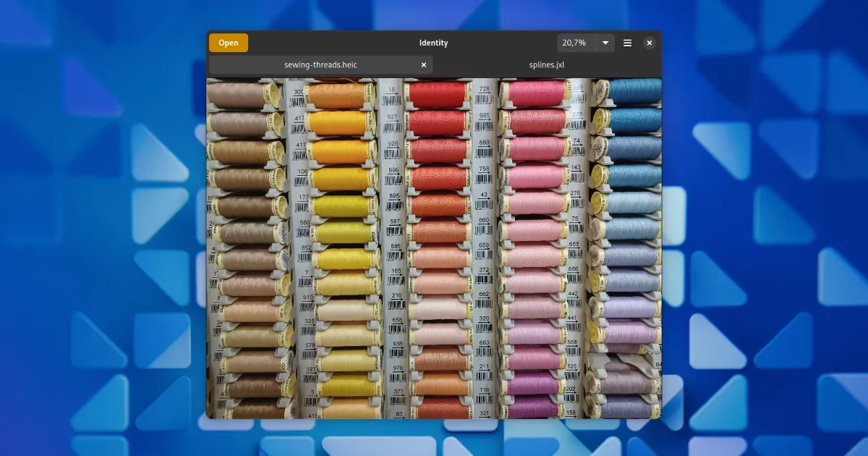The height and width of the screenshot is (456, 868).
Task: Click the 20,7% zoom percentage field
Action: [576, 43]
